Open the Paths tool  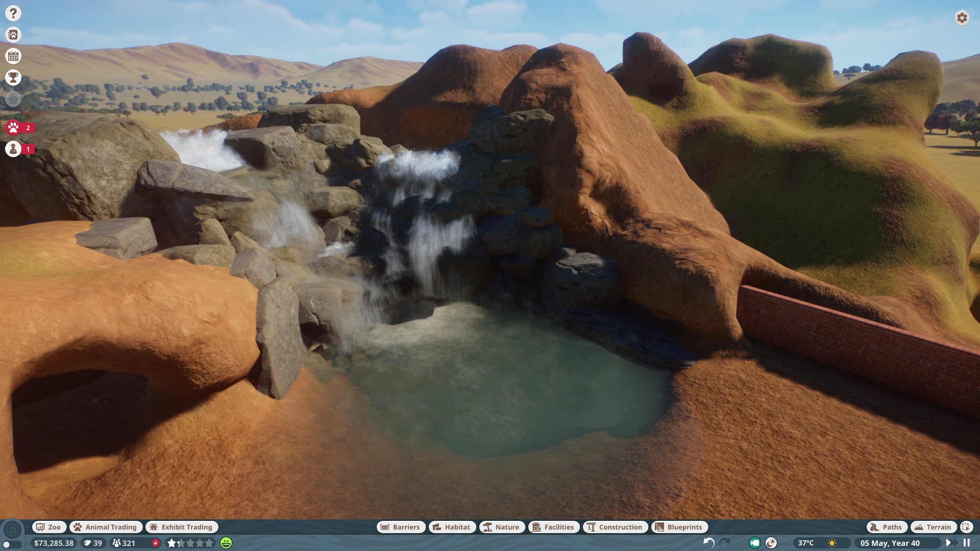click(887, 527)
